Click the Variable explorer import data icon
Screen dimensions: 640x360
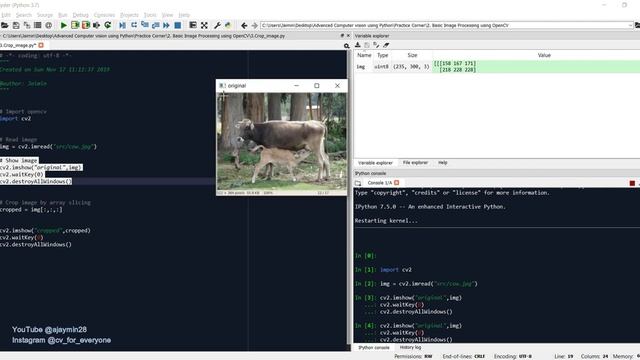pos(358,45)
